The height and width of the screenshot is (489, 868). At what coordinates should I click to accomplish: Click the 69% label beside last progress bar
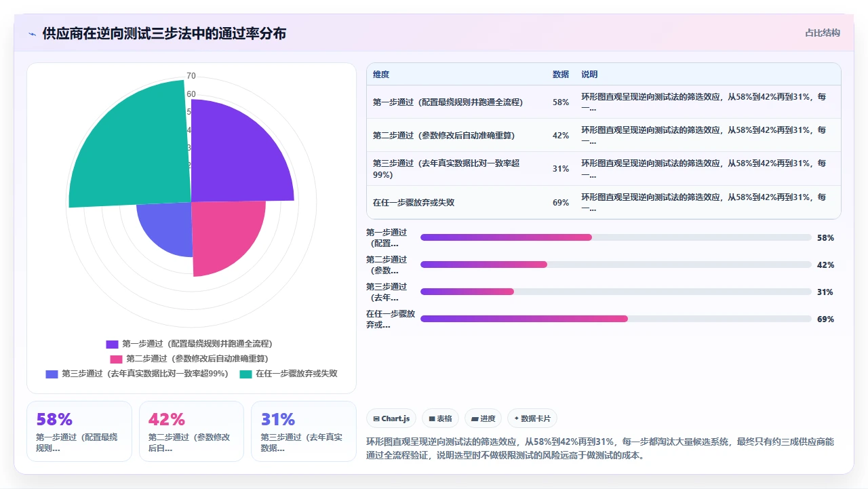pyautogui.click(x=825, y=319)
